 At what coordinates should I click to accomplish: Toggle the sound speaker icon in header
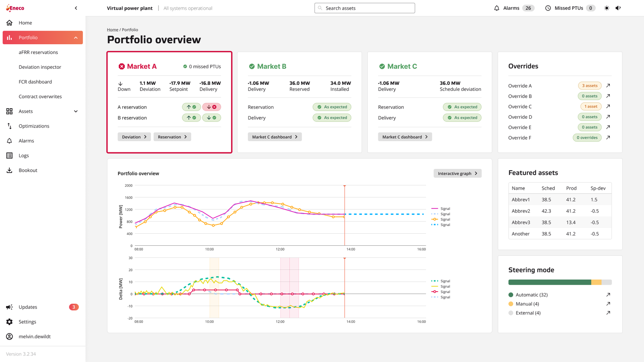[618, 8]
